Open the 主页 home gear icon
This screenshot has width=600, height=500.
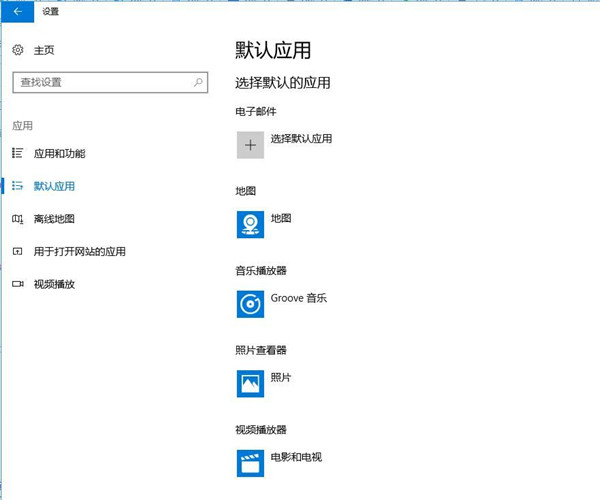pos(18,50)
